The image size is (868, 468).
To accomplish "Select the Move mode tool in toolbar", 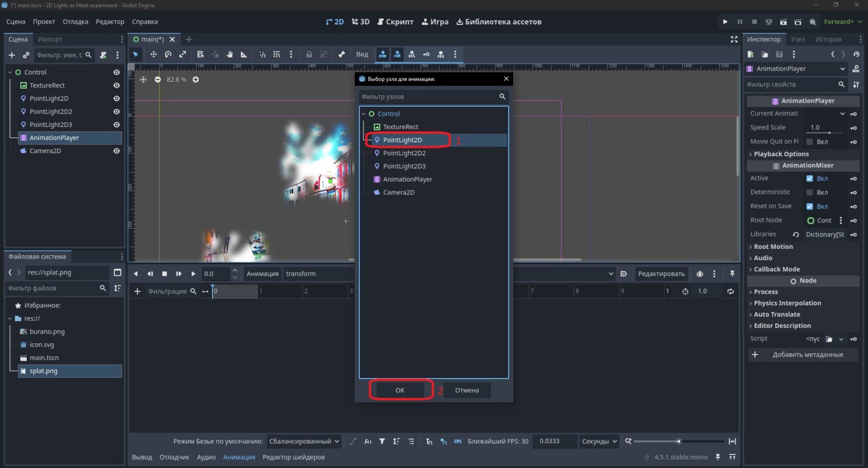I will 153,54.
